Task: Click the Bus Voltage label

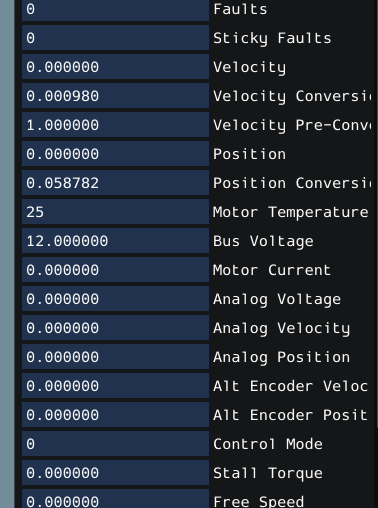Action: [x=263, y=241]
